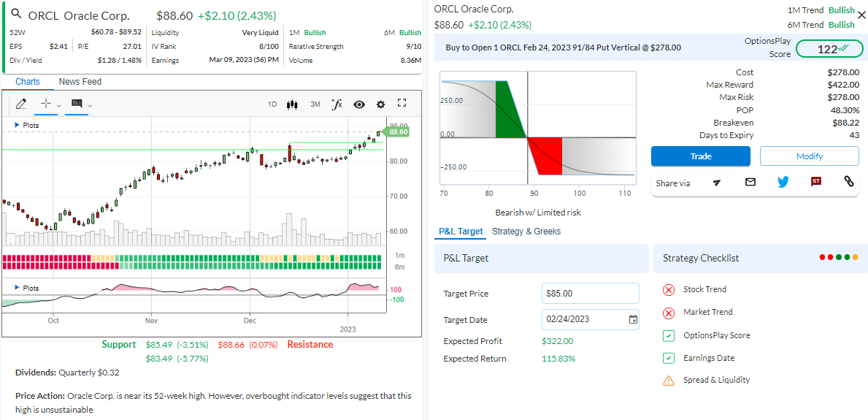Click the OptionsPlay Score checkmark box
Image resolution: width=868 pixels, height=420 pixels.
tap(669, 336)
